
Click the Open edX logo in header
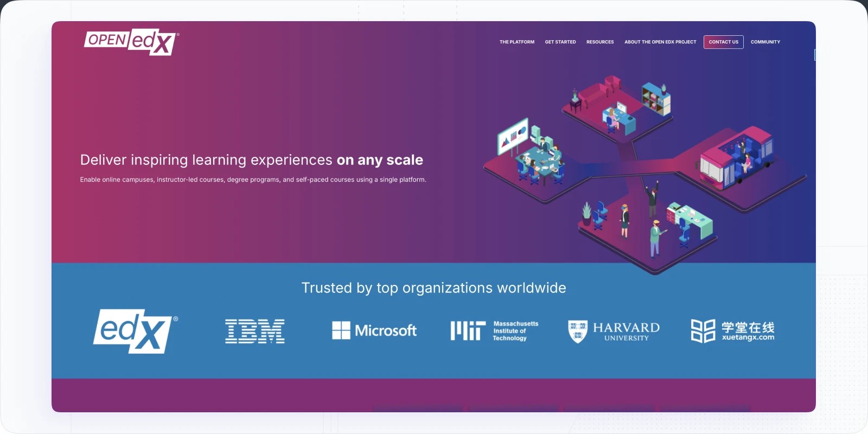[131, 42]
